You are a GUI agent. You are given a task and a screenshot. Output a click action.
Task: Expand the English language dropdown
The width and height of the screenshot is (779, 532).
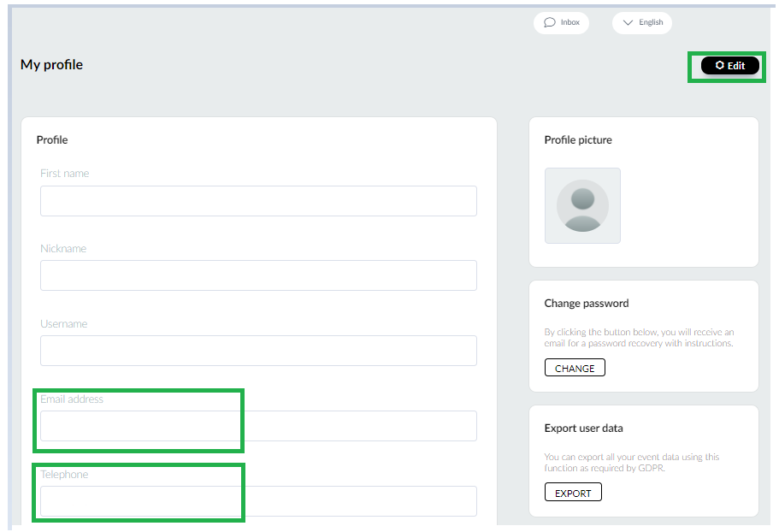pos(642,22)
